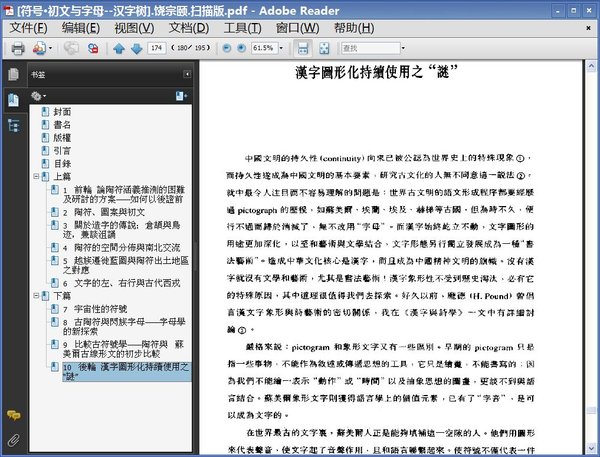Select the 版權 bookmark
600x457 pixels.
[x=62, y=138]
